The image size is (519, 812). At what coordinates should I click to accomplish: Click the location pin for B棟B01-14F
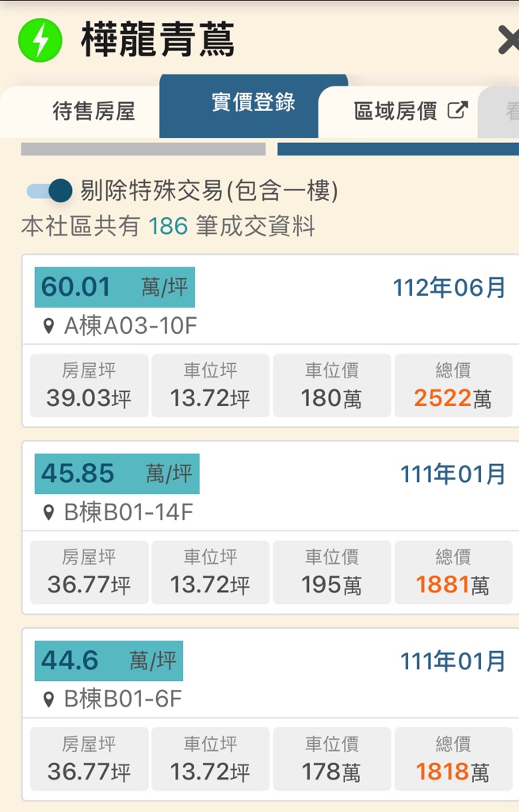(49, 513)
